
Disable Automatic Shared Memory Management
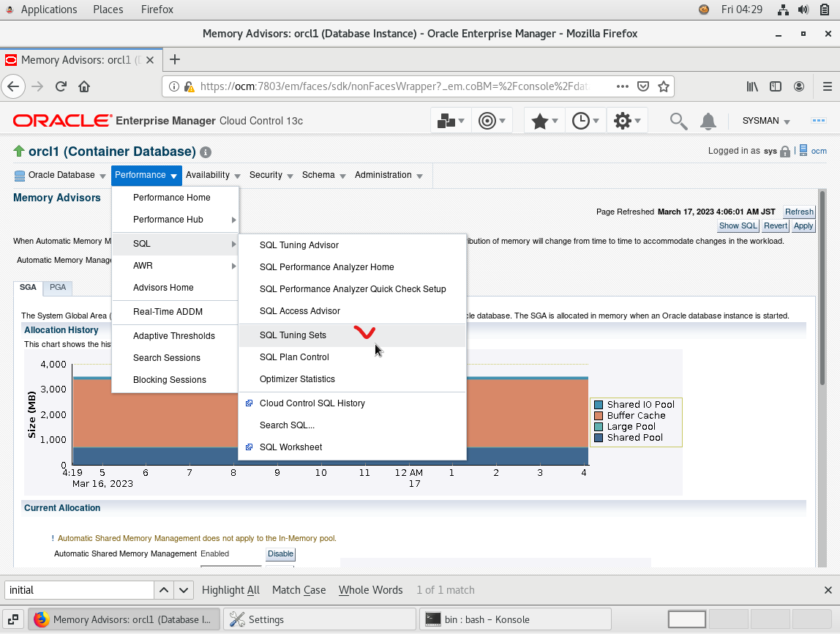coord(280,554)
